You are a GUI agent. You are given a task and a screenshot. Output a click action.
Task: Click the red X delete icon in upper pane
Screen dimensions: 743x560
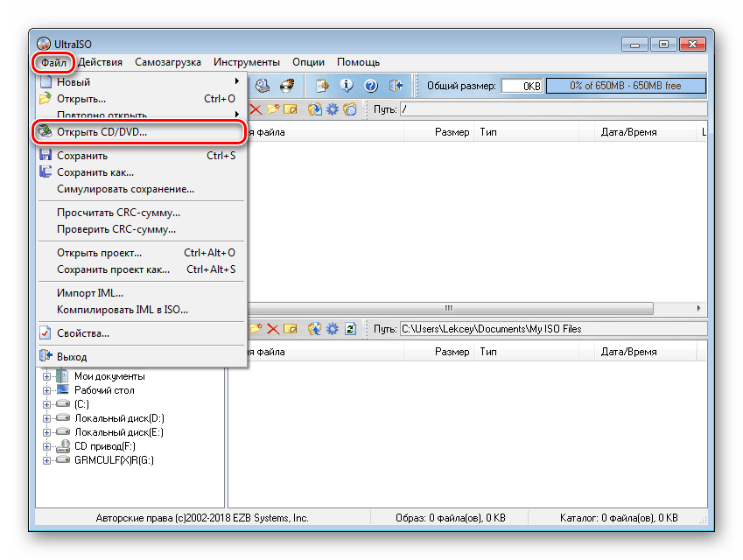[256, 109]
